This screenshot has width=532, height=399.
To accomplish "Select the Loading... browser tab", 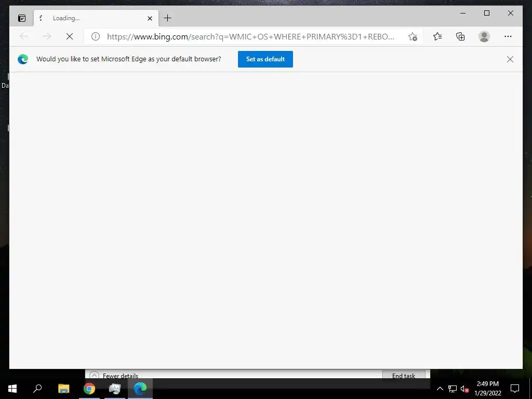I will coord(96,18).
